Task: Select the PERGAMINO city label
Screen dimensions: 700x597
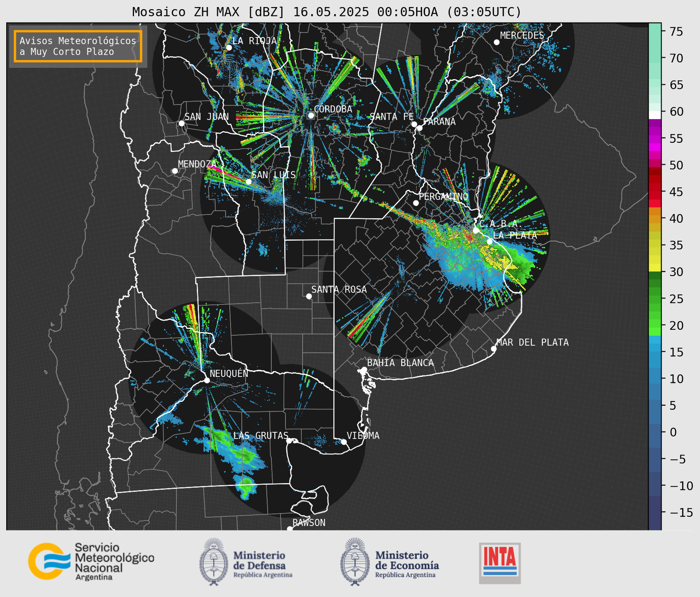Action: point(444,196)
